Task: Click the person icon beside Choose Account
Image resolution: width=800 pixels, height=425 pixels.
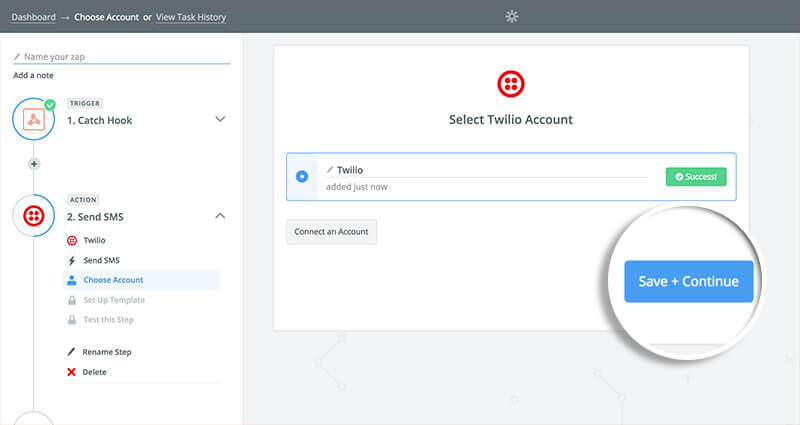Action: pos(72,280)
